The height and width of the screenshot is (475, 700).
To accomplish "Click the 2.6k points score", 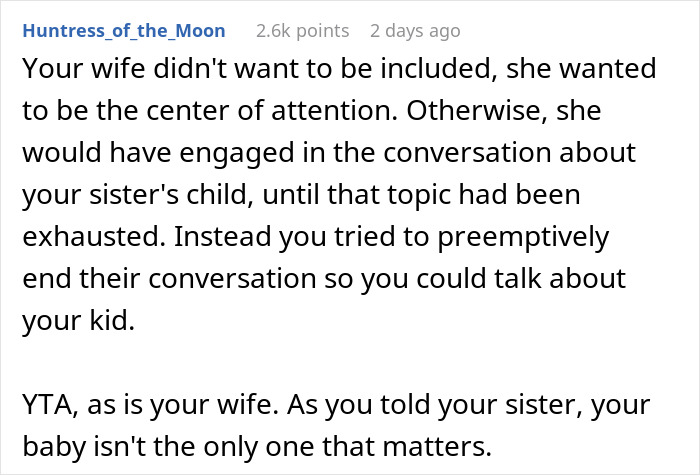I will [x=303, y=31].
